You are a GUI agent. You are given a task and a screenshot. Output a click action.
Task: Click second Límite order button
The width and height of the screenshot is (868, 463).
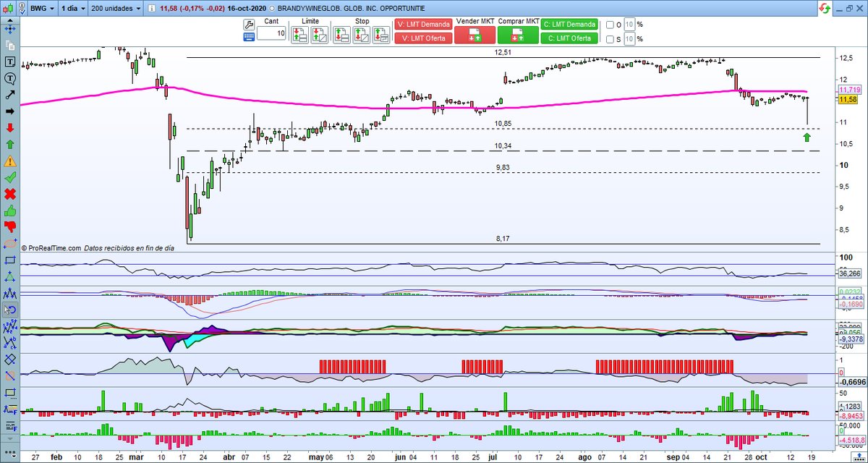click(x=319, y=34)
